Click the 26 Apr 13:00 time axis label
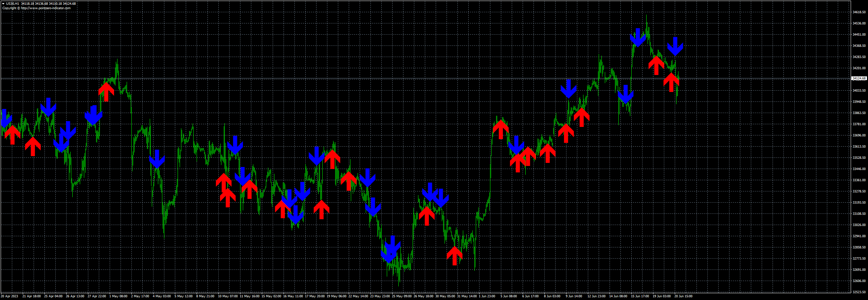868x300 pixels. tap(75, 296)
